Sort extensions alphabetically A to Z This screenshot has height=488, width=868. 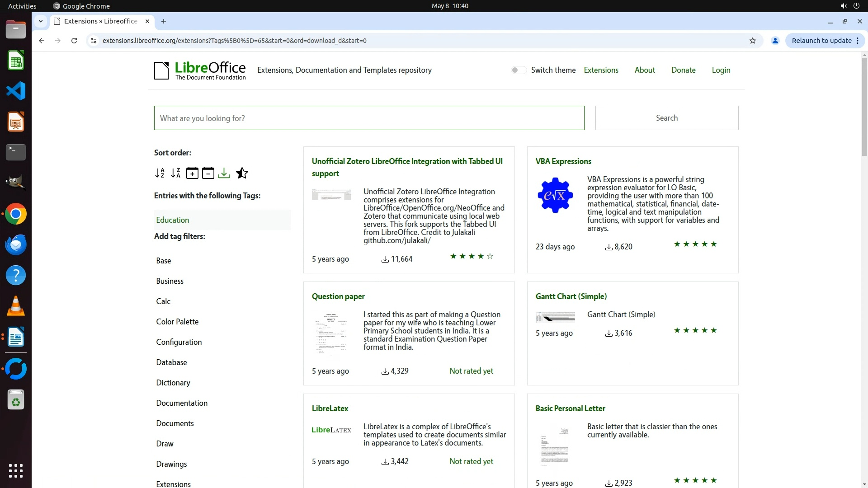coord(160,173)
